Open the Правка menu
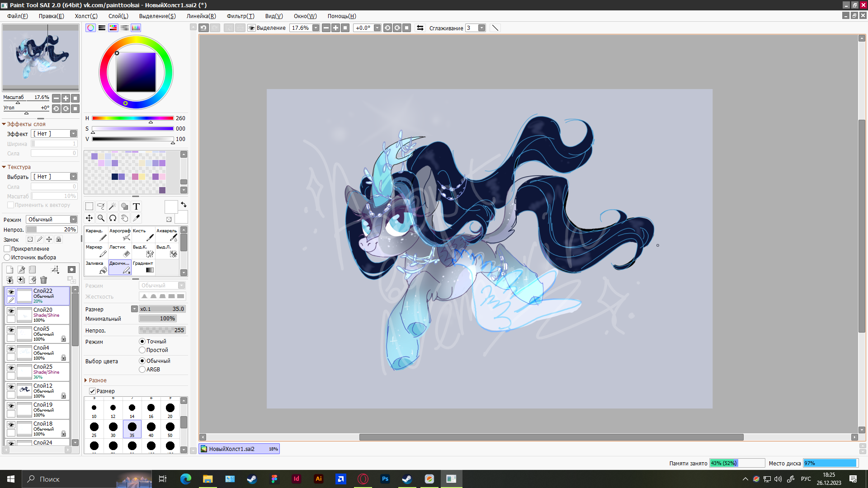Image resolution: width=868 pixels, height=488 pixels. (x=51, y=16)
